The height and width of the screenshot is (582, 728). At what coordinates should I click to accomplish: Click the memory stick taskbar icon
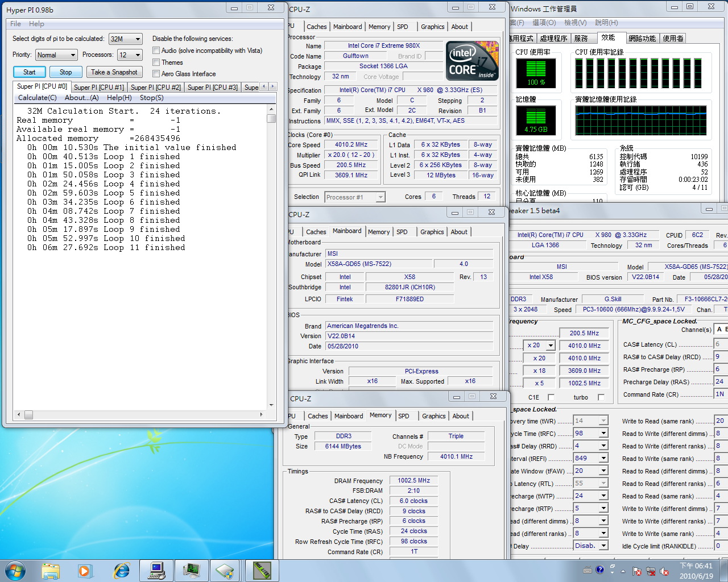pyautogui.click(x=262, y=571)
